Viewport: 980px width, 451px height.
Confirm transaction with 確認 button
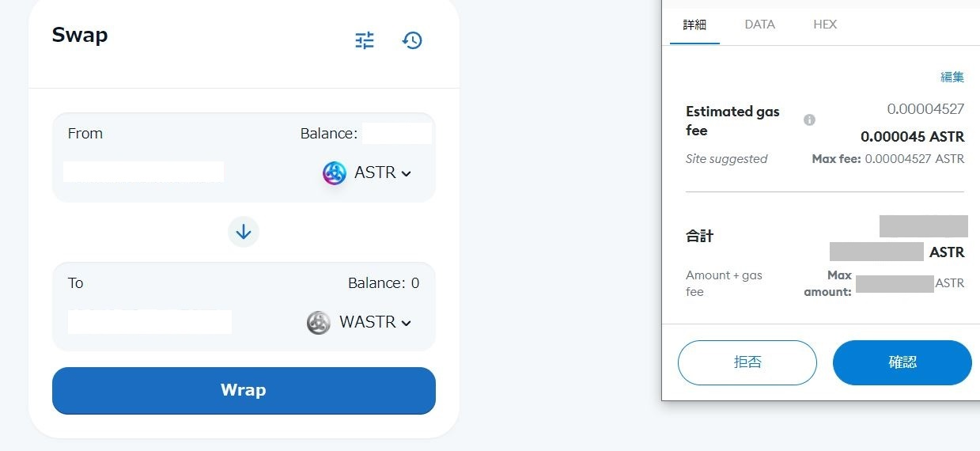(x=902, y=362)
